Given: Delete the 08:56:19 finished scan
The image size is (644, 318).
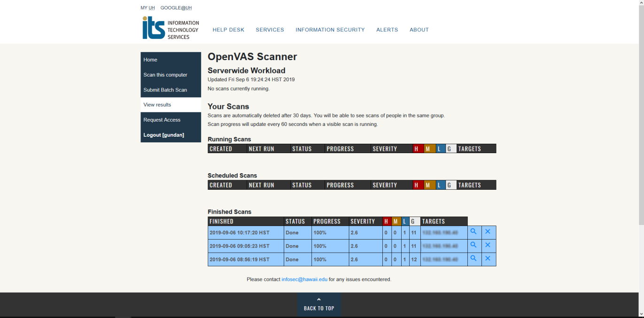Looking at the screenshot, I should tap(488, 258).
